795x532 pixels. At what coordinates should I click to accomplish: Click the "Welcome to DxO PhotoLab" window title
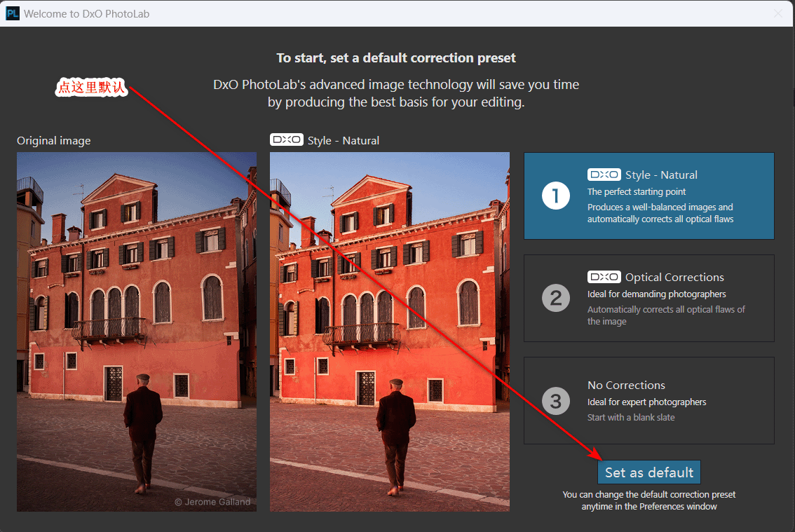[x=87, y=14]
